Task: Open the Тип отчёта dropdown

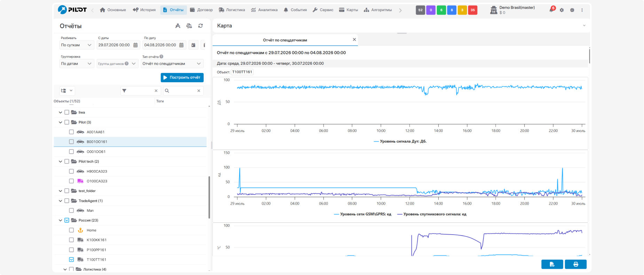Action: pyautogui.click(x=172, y=64)
